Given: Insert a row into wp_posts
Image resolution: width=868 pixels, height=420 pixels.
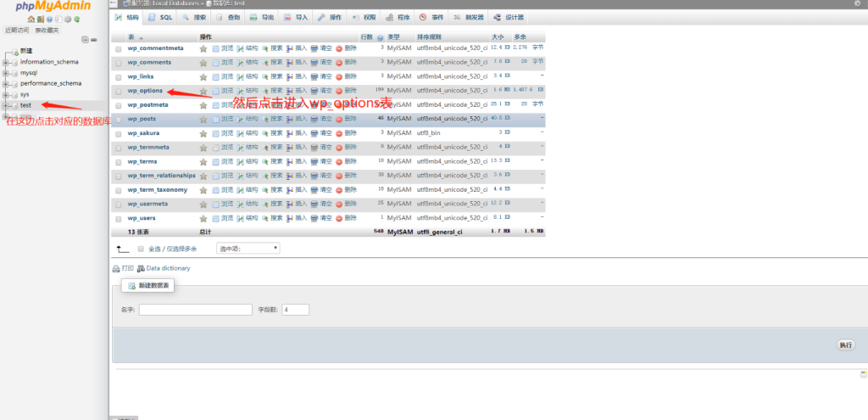Looking at the screenshot, I should click(x=297, y=119).
